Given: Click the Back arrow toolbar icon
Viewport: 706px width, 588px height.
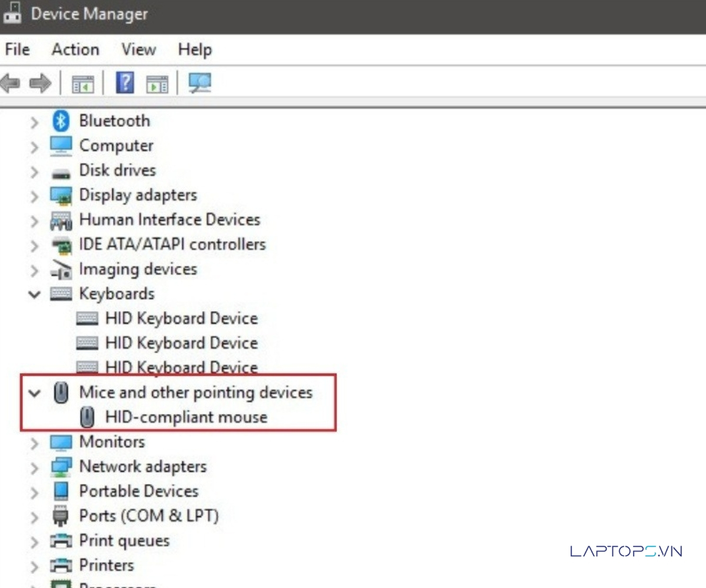Looking at the screenshot, I should pyautogui.click(x=10, y=83).
